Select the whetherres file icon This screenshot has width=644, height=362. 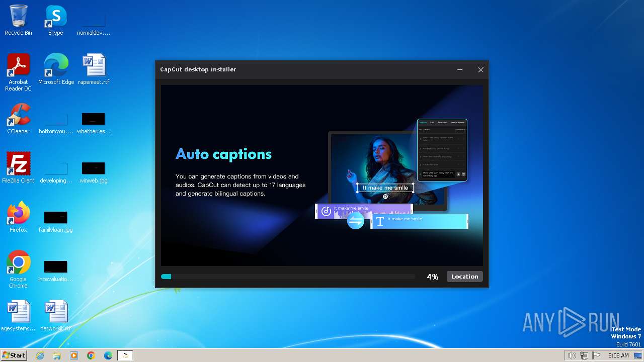(94, 122)
